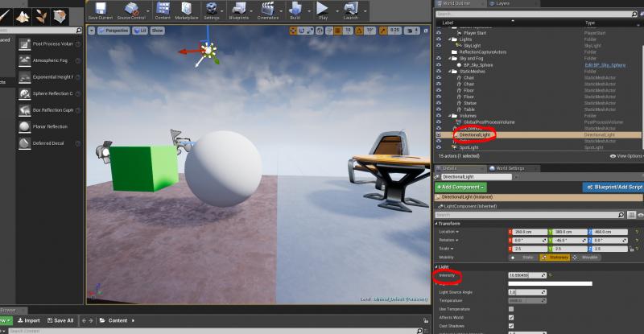
Task: Toggle rotation snapping triangle icon
Action: click(x=359, y=31)
